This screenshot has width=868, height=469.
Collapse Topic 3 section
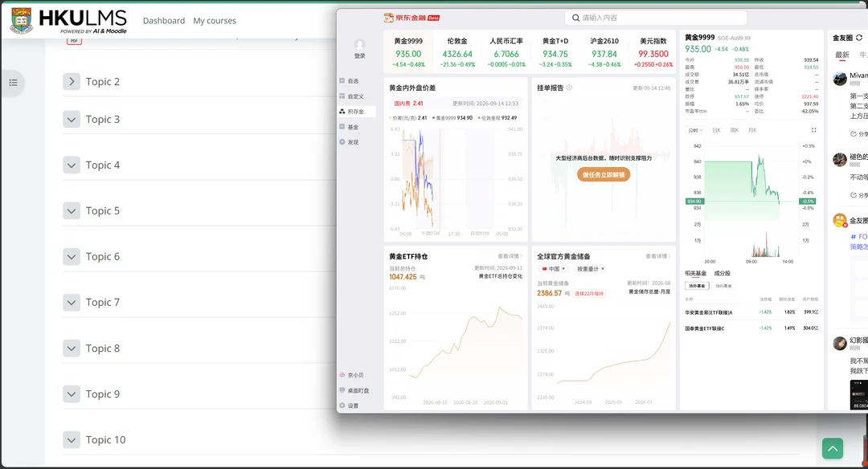72,120
